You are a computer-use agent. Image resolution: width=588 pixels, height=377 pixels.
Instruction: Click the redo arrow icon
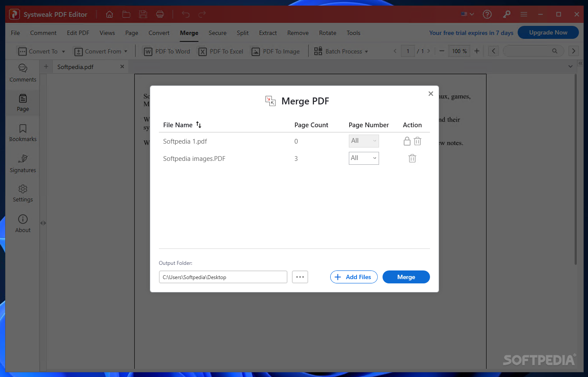click(202, 14)
